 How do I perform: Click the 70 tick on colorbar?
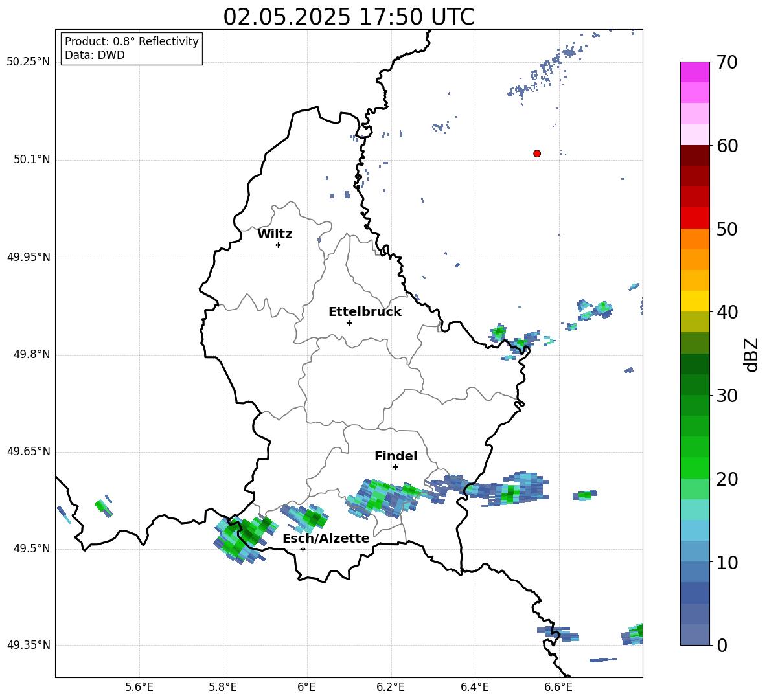pyautogui.click(x=727, y=62)
